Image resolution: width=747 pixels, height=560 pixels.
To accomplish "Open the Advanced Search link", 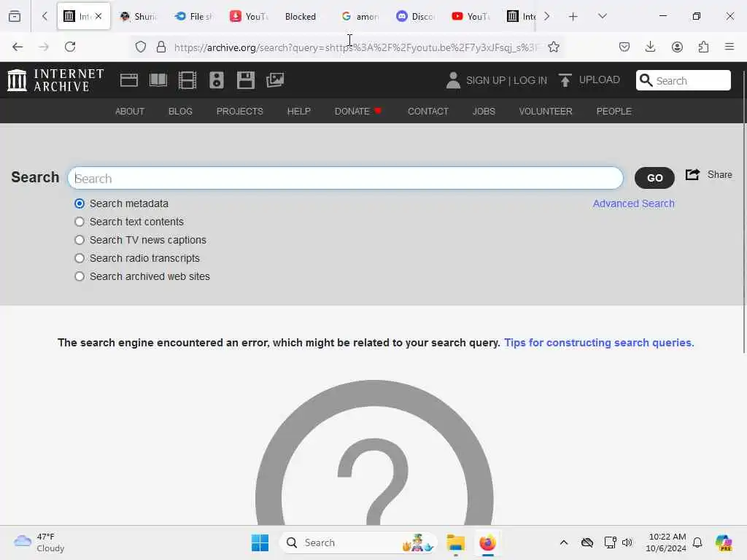I will point(633,204).
